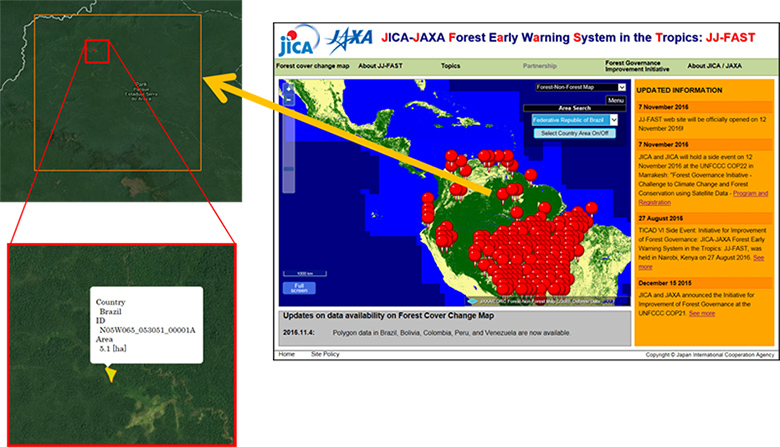780x447 pixels.
Task: Open the Forest-Non-Forest Map dropdown
Action: click(581, 87)
